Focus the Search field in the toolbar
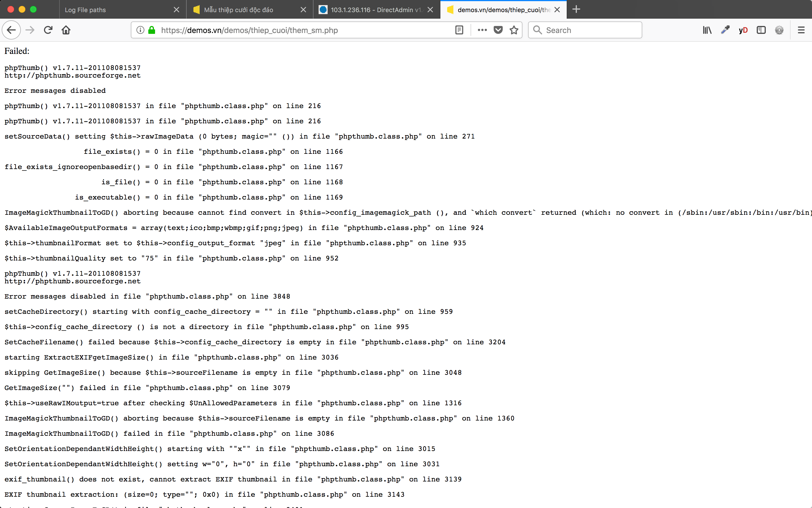This screenshot has height=508, width=812. (x=585, y=30)
